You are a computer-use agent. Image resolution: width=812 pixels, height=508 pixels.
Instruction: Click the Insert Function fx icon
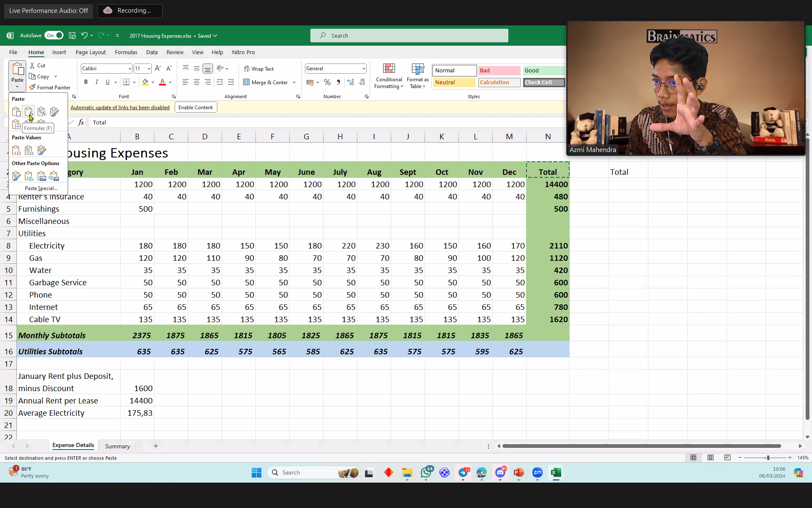[x=81, y=122]
